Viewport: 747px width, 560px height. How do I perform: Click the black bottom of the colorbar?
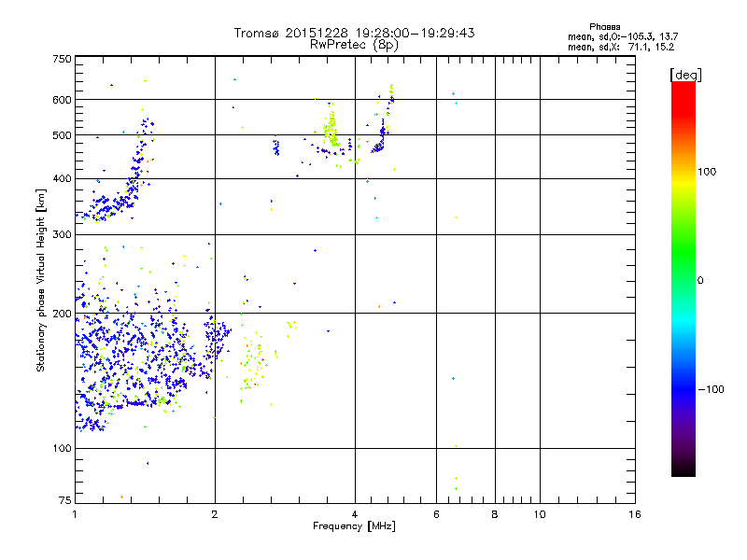click(x=684, y=469)
